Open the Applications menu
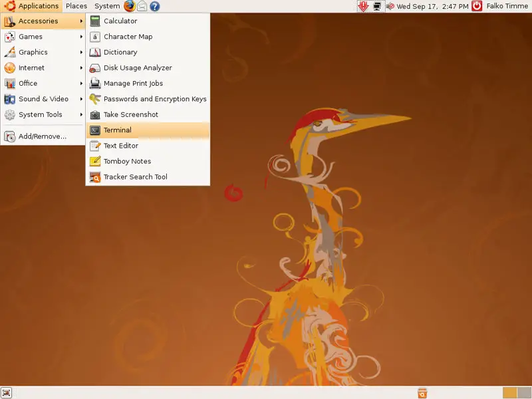Viewport: 532px width, 399px height. coord(31,6)
